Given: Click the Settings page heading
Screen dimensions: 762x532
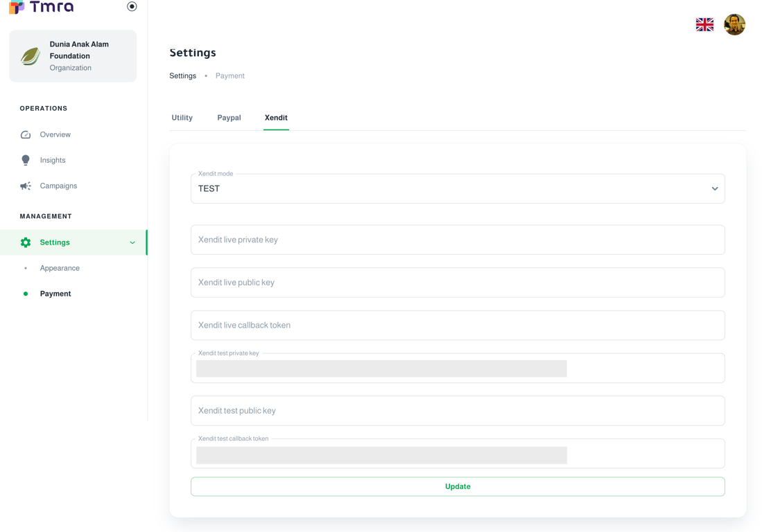Looking at the screenshot, I should point(193,53).
